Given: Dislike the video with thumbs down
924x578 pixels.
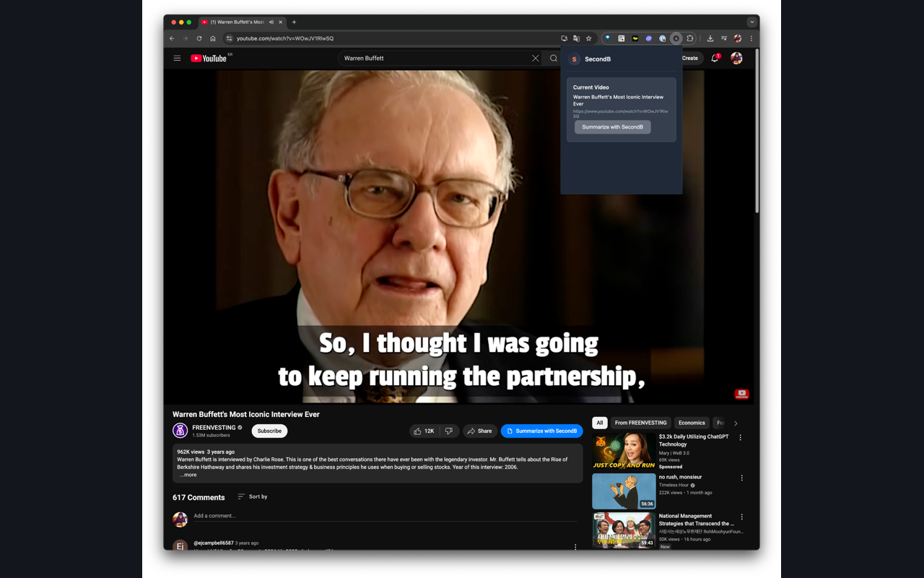Looking at the screenshot, I should point(449,431).
